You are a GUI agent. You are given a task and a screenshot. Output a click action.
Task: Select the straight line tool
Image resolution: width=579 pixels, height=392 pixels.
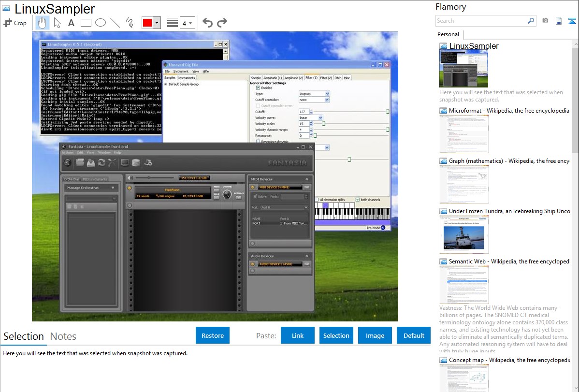(115, 23)
